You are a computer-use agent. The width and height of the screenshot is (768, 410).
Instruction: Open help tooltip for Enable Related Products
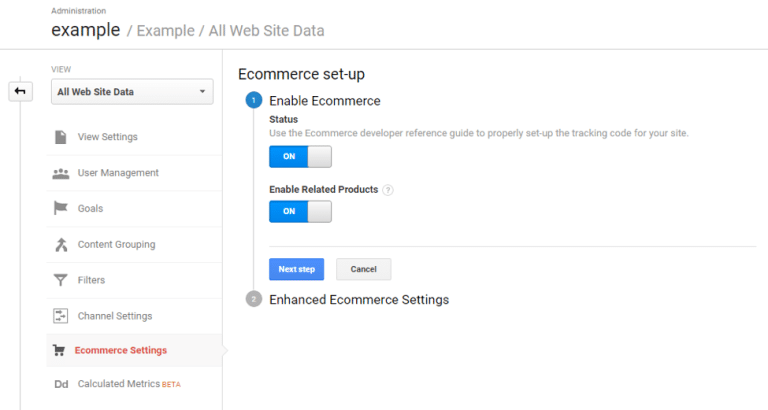[388, 190]
